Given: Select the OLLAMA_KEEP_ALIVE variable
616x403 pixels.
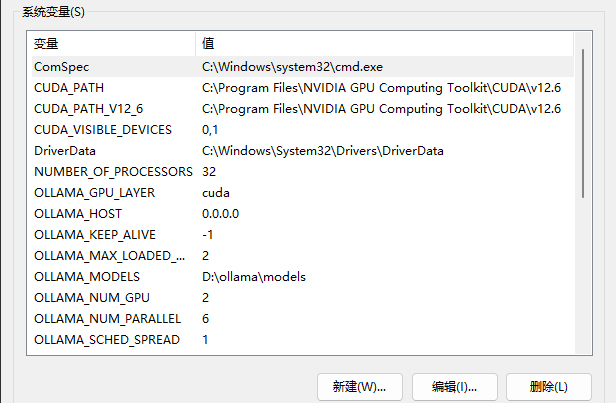Looking at the screenshot, I should pos(302,235).
